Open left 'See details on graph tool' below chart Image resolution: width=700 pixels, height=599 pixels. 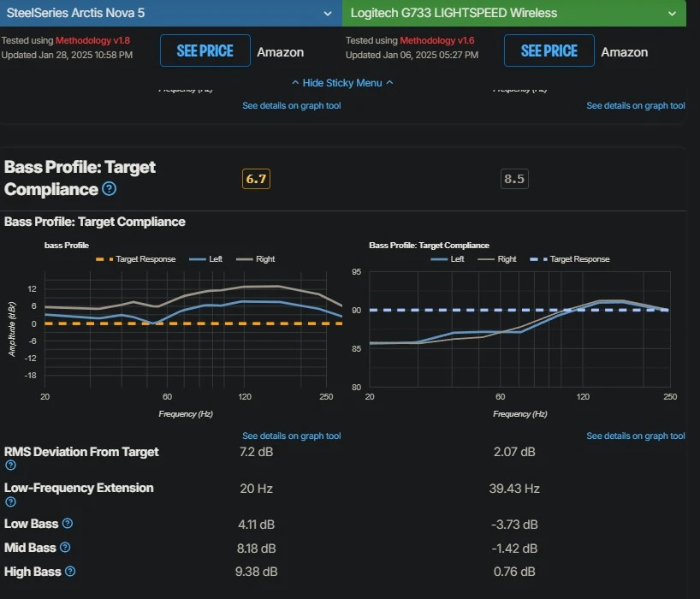coord(292,436)
